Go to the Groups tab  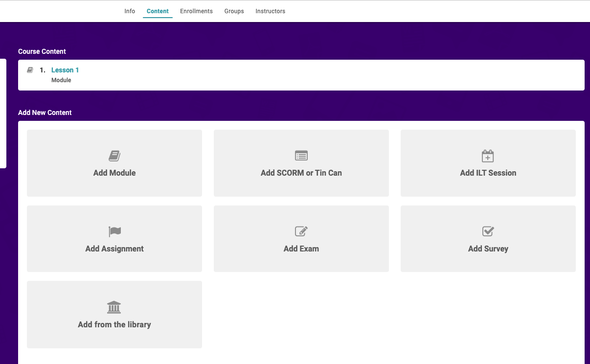point(234,11)
